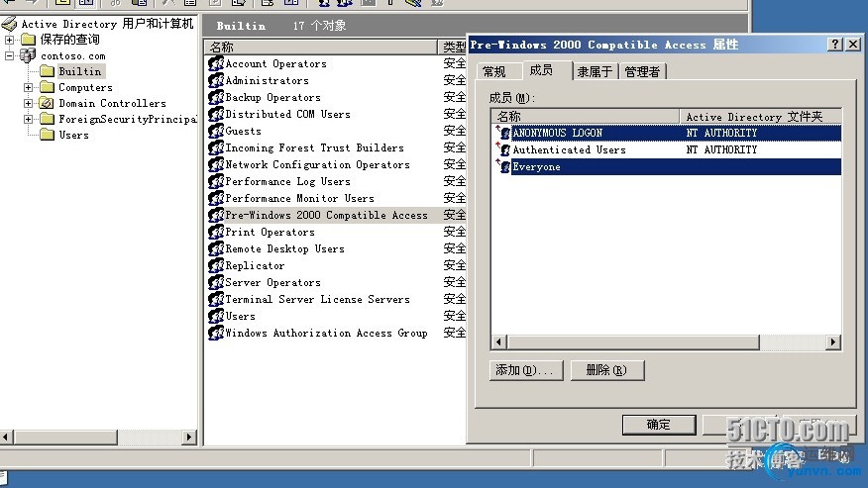Screen dimensions: 868x488
Task: Click the Windows Authorization Access Group icon
Action: click(x=216, y=333)
